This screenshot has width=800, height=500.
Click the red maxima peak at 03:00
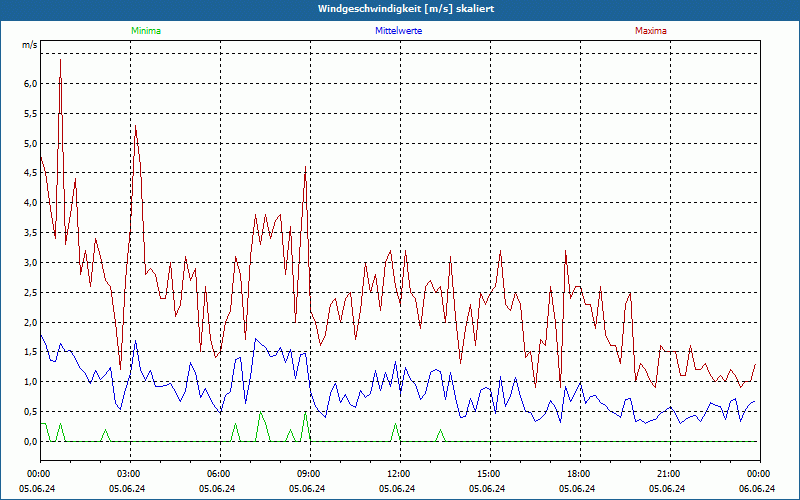coord(135,127)
